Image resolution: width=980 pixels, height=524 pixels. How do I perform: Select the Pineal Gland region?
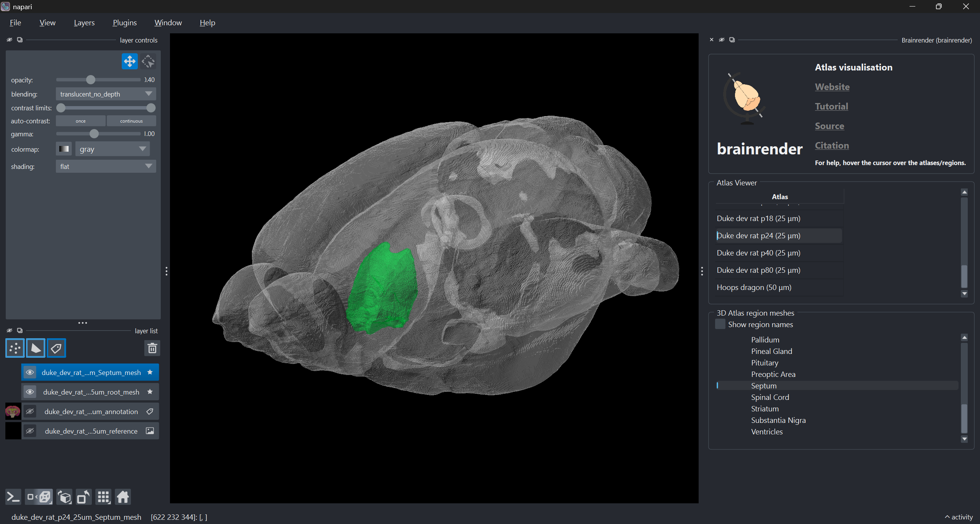click(x=771, y=351)
